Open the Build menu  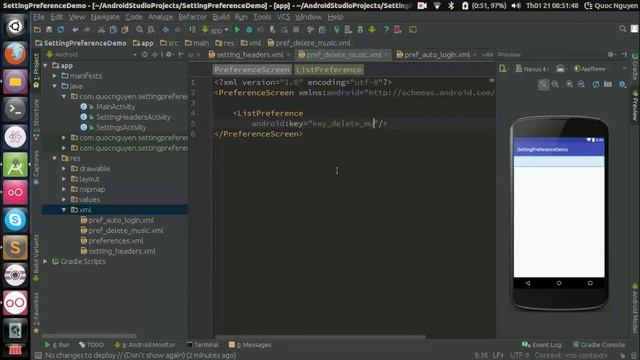pyautogui.click(x=221, y=17)
